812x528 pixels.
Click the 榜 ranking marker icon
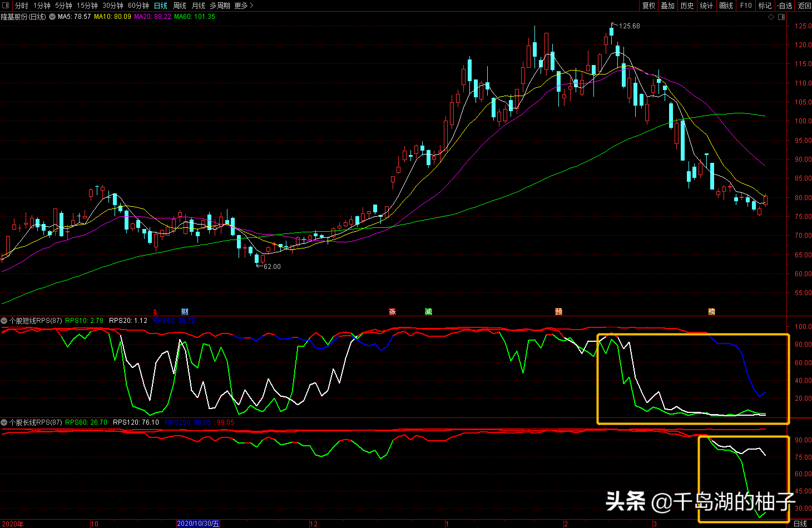pyautogui.click(x=711, y=312)
